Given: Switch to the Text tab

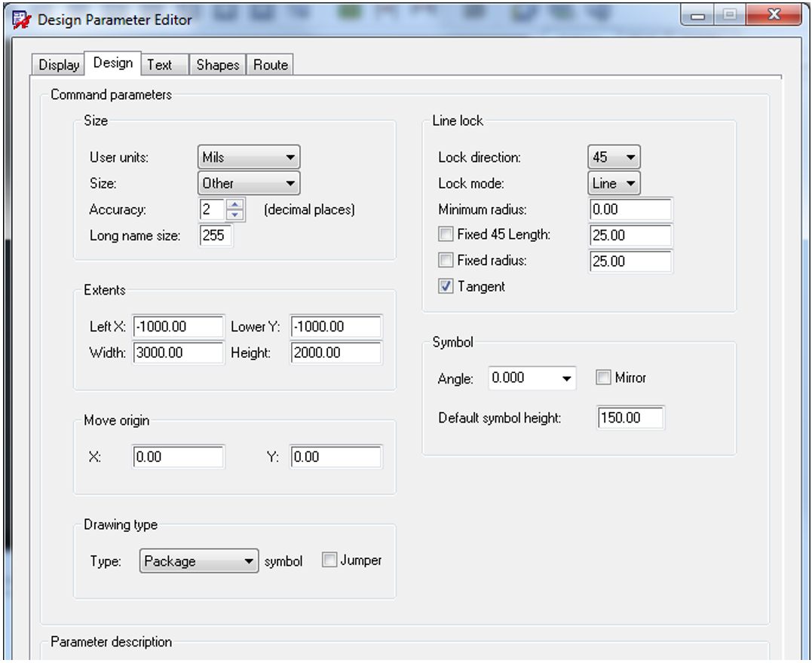Looking at the screenshot, I should tap(160, 65).
